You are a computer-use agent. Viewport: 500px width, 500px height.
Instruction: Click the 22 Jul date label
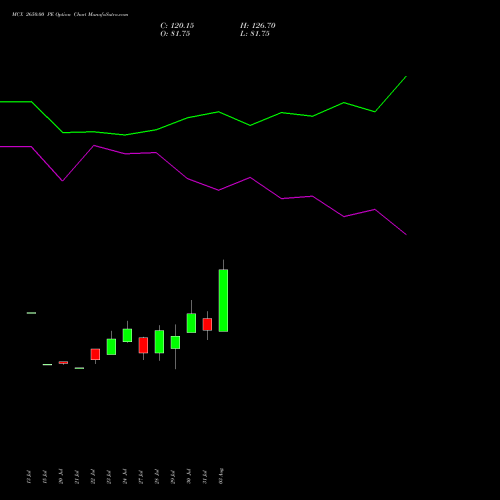[93, 477]
